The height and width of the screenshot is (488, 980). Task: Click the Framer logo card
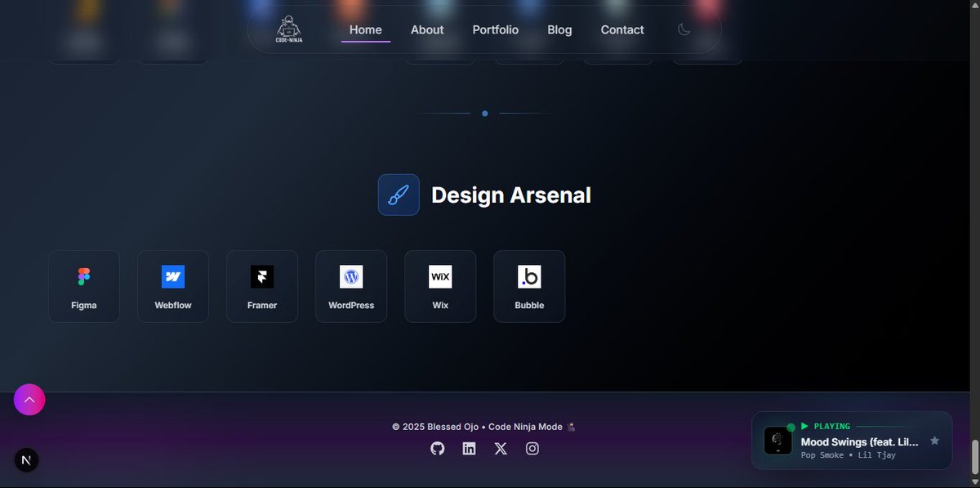[x=262, y=286]
